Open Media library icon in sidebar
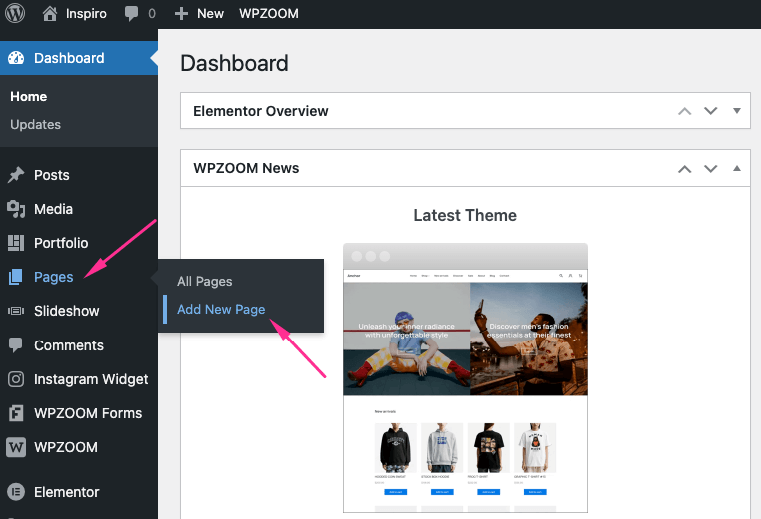 click(x=16, y=209)
